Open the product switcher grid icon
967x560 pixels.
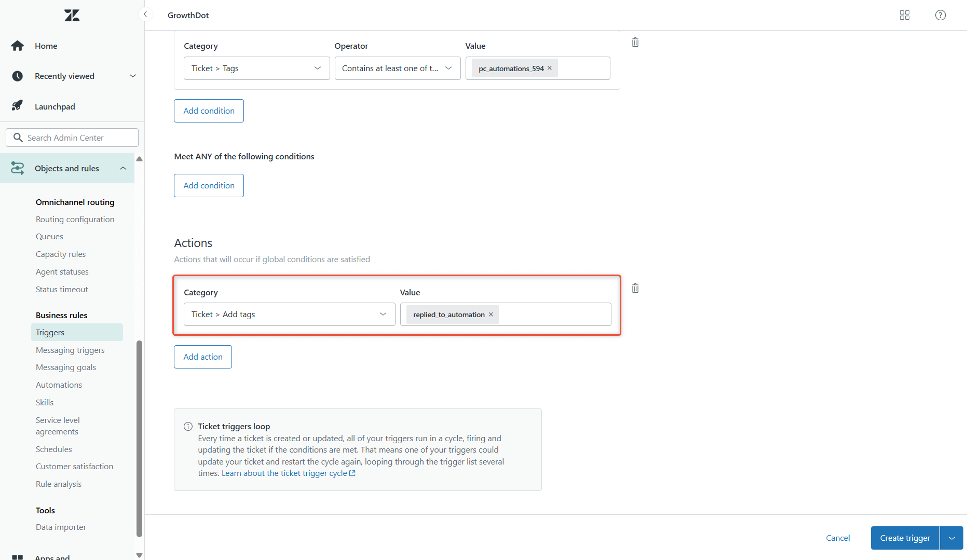coord(904,15)
